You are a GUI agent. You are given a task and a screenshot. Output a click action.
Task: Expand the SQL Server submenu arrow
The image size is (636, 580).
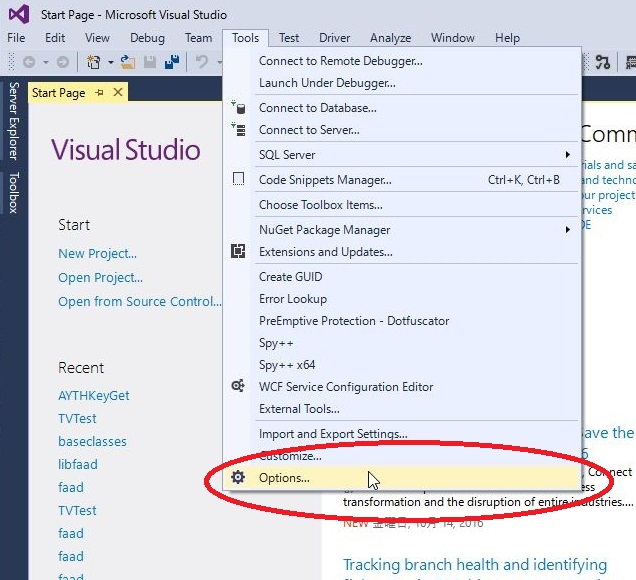[568, 155]
